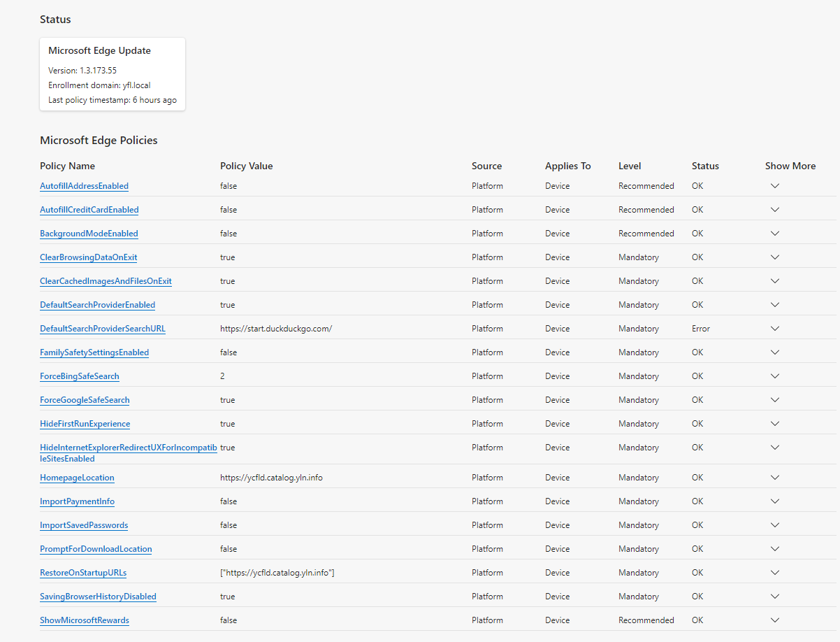
Task: Expand Show More for ClearCachedImagesAndFilesOnExit
Action: 774,281
